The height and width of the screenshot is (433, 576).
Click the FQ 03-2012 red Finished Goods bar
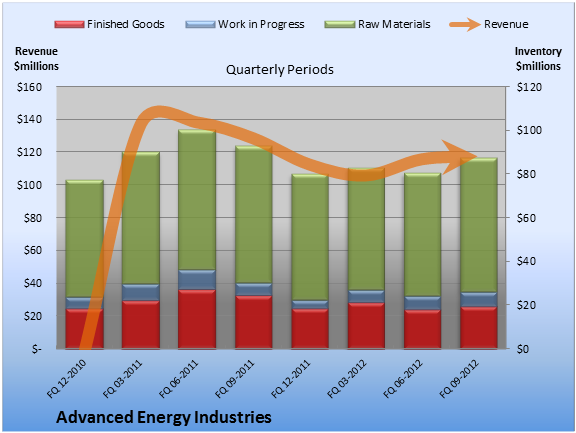pos(366,326)
